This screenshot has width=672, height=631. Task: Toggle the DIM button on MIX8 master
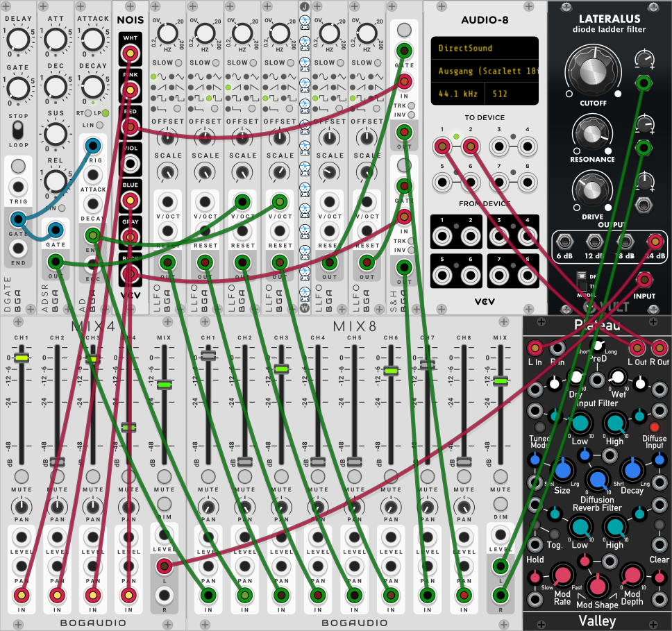pyautogui.click(x=499, y=503)
